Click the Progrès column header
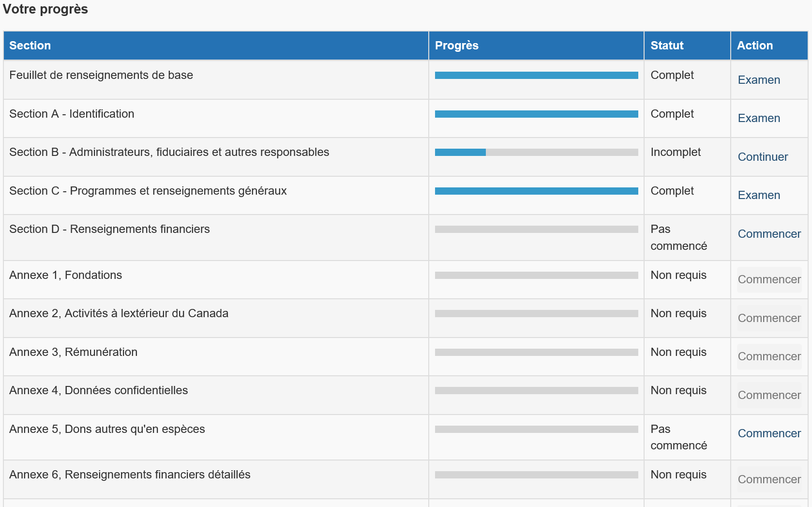 tap(456, 46)
